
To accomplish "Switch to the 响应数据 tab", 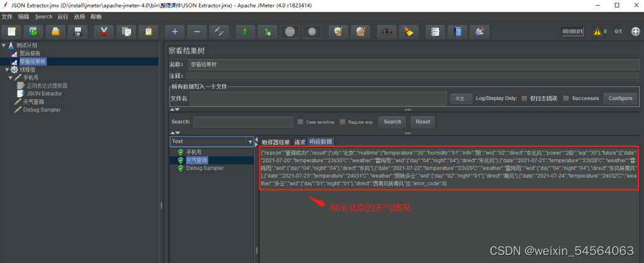I will coord(321,142).
